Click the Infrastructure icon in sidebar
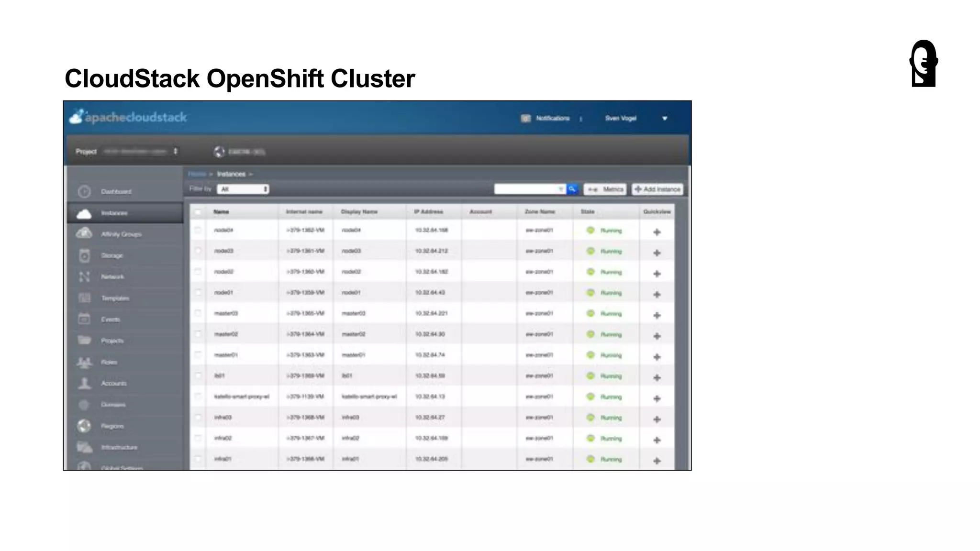This screenshot has height=551, width=980. tap(84, 447)
